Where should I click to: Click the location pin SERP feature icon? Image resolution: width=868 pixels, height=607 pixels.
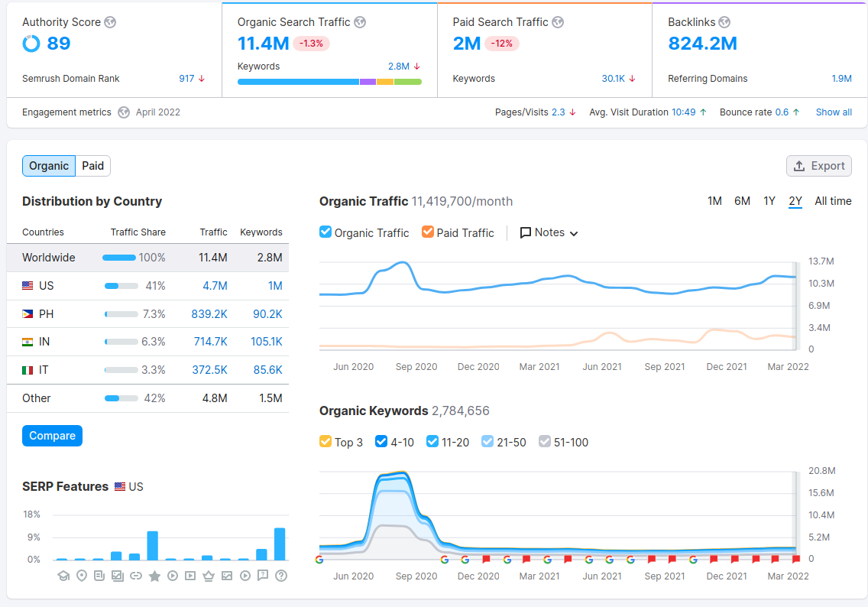pyautogui.click(x=81, y=576)
